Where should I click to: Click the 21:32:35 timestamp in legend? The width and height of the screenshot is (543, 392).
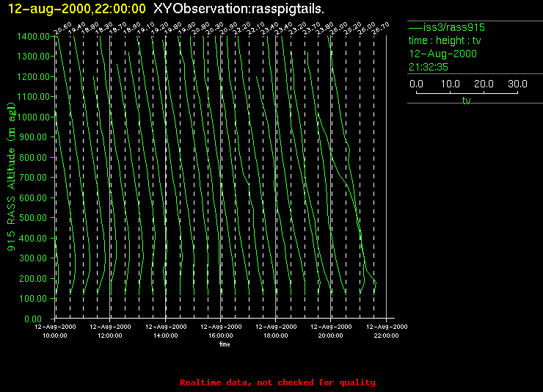pyautogui.click(x=429, y=67)
